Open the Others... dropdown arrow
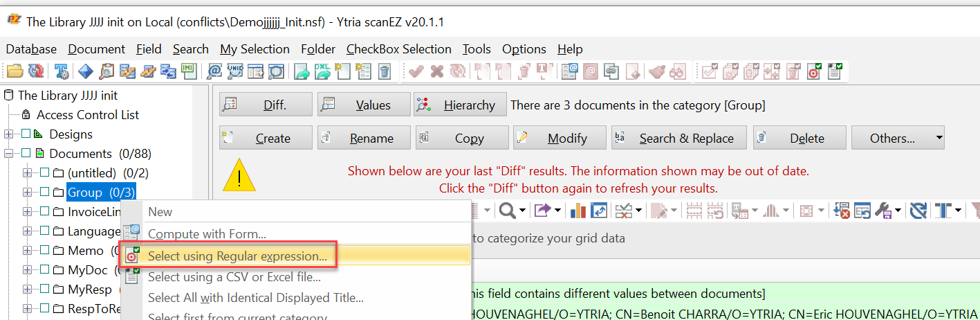Viewport: 980px width, 320px height. (939, 138)
